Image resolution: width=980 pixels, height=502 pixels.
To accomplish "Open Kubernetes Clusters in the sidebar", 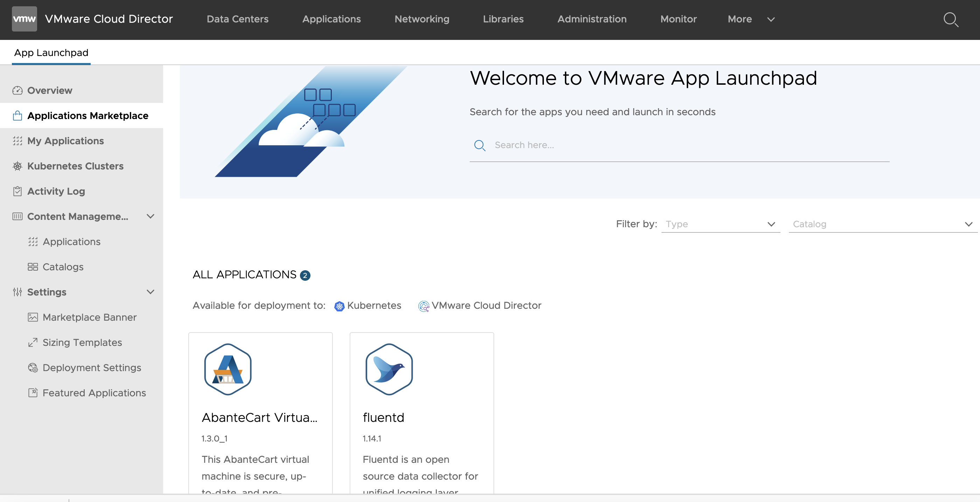I will [x=75, y=166].
